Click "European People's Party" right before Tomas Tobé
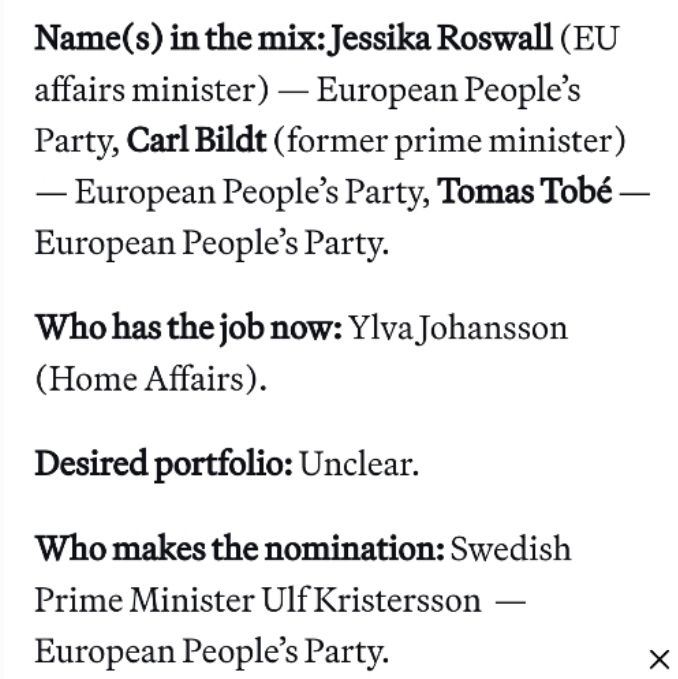The width and height of the screenshot is (678, 679). point(250,191)
